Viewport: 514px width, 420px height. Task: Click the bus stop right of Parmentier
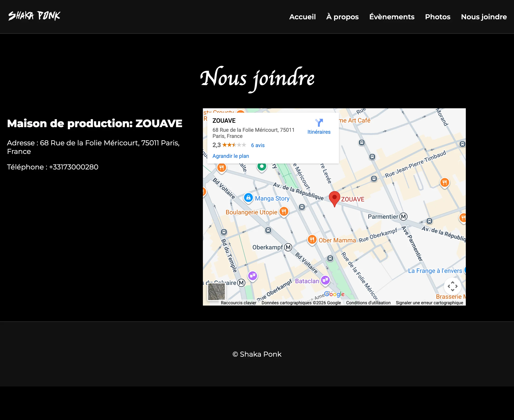pos(429,221)
